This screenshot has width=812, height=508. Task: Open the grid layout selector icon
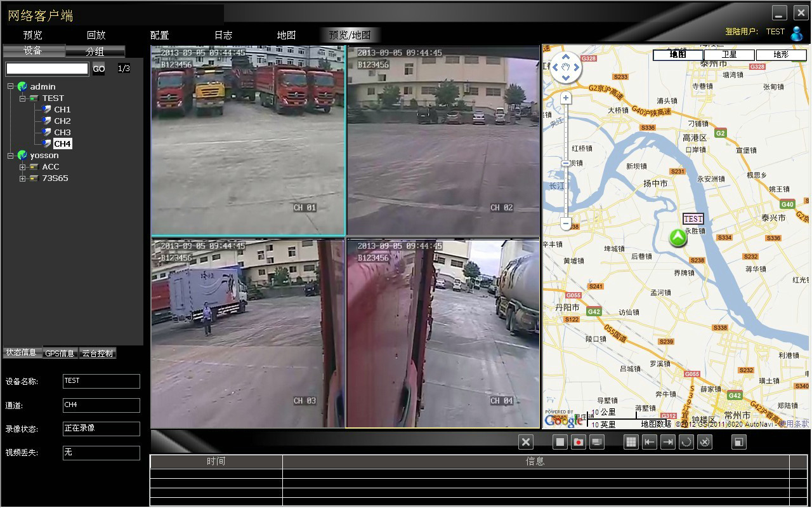[631, 442]
